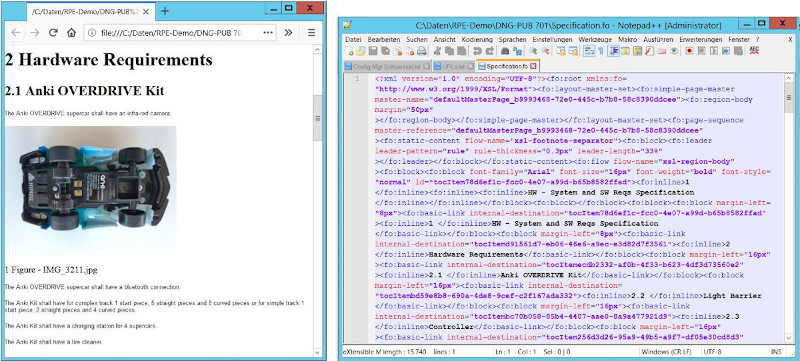Open the Werkzeuge menu
Screen dimensions: 800x361
(595, 39)
